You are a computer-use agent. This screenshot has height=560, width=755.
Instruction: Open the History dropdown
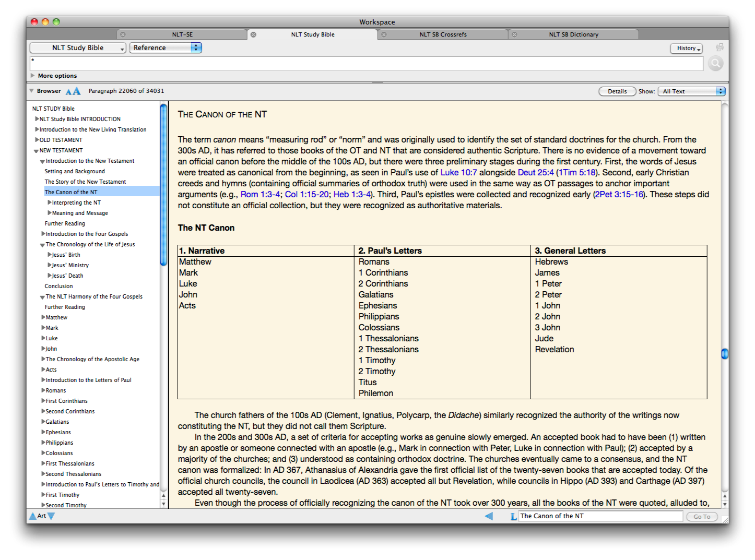coord(686,48)
